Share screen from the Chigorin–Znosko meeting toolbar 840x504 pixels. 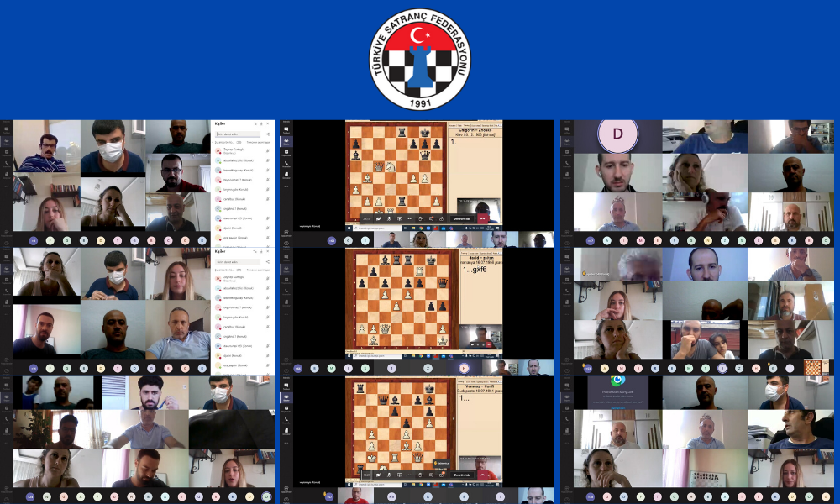point(399,218)
